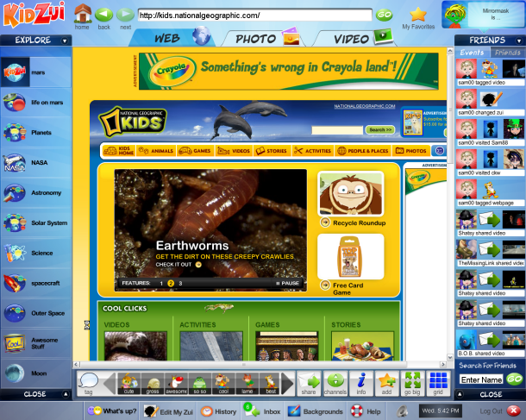Viewport: 526px width, 420px height.
Task: Open the spacecraft channel
Action: coord(36,283)
